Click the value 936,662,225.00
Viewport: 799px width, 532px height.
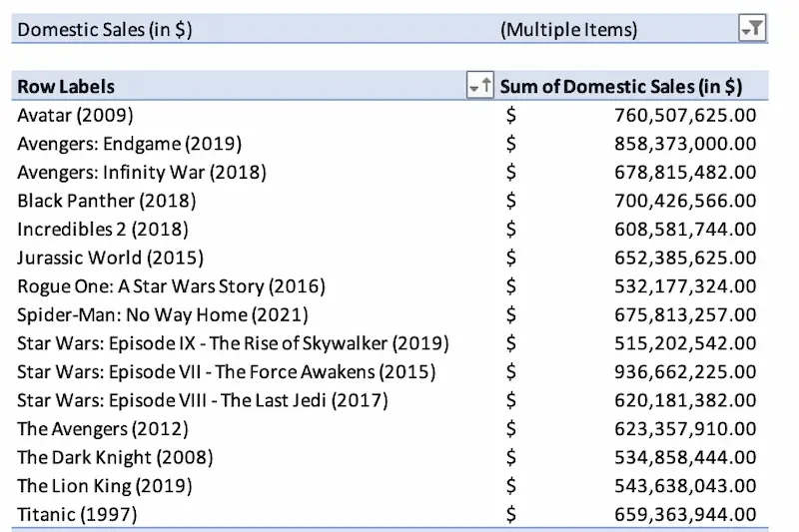[x=685, y=371]
